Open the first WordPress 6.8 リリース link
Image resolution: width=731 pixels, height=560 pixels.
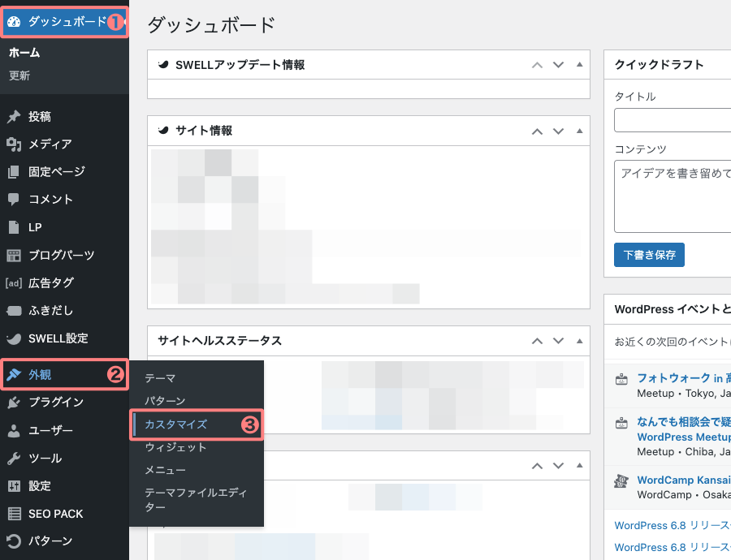point(673,526)
